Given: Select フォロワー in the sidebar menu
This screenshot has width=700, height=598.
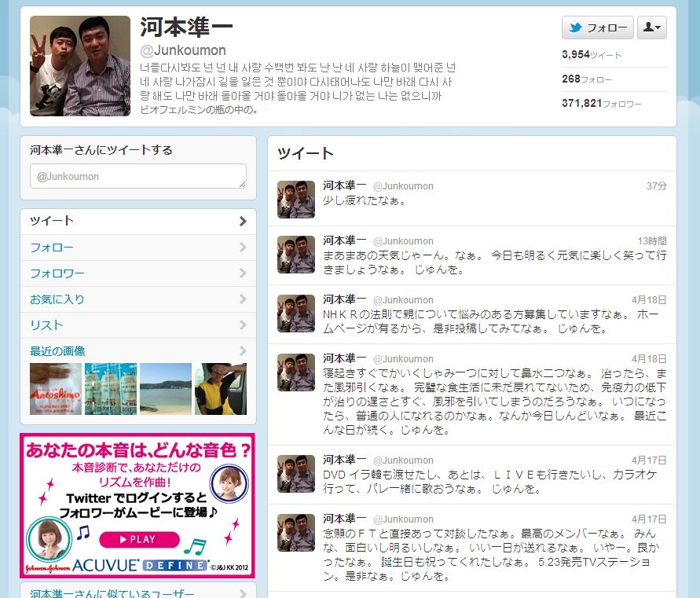Looking at the screenshot, I should 138,273.
